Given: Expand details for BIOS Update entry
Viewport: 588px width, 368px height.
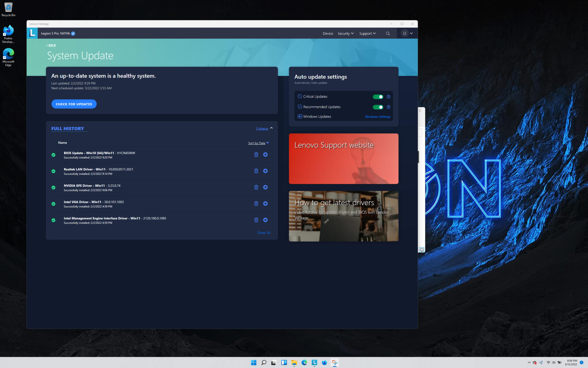Looking at the screenshot, I should [266, 155].
